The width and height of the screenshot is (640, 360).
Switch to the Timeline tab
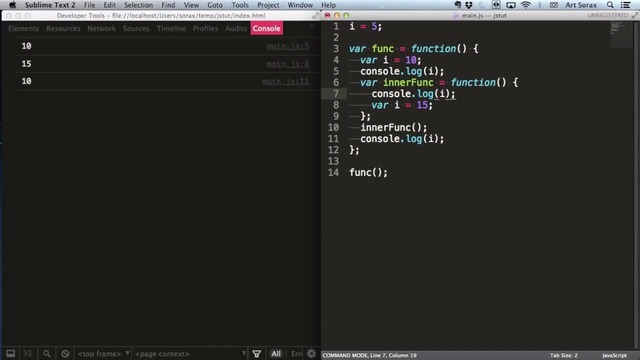click(171, 29)
